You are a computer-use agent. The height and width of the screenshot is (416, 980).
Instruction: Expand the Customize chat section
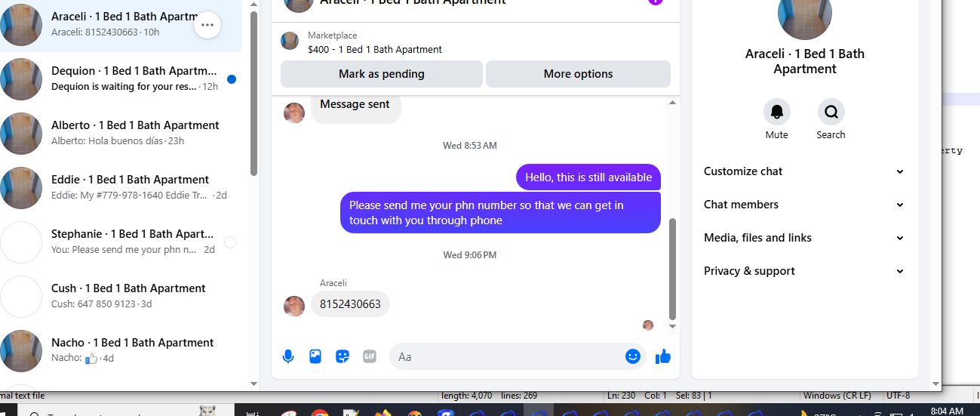point(804,171)
